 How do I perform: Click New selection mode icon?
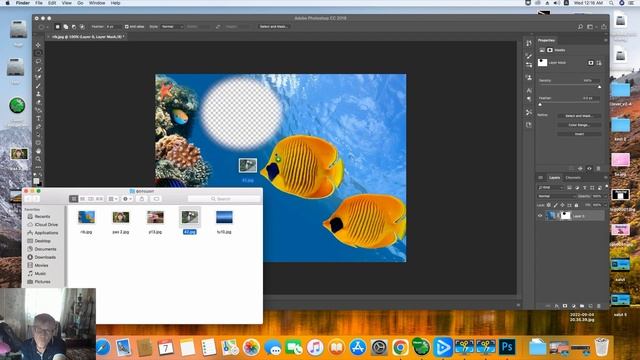coord(58,27)
